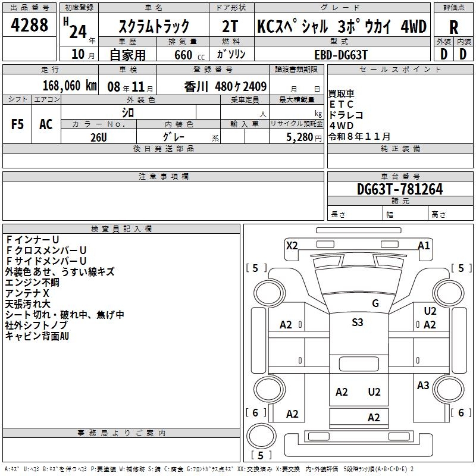Click the displacement value 660 cc
The height and width of the screenshot is (476, 476).
(x=189, y=55)
